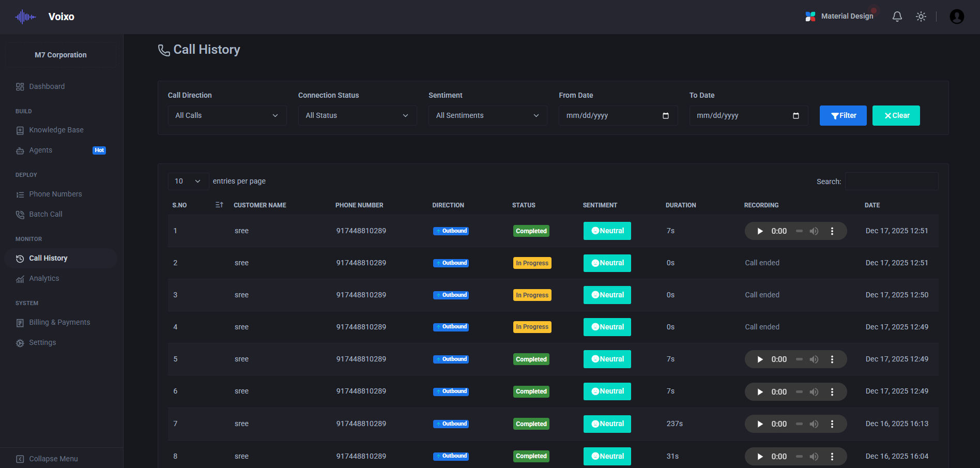Expand the All Sentiments filter
Screen dimensions: 980x468
click(x=487, y=115)
